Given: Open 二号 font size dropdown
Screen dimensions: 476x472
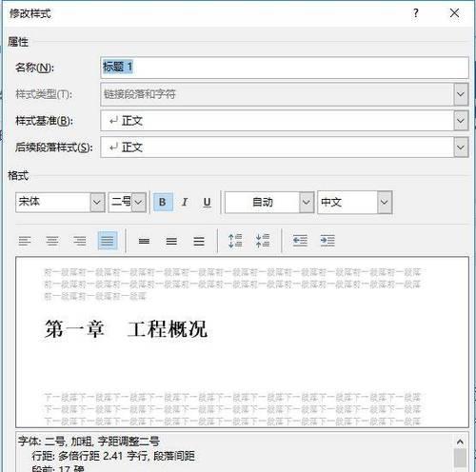Looking at the screenshot, I should (139, 202).
